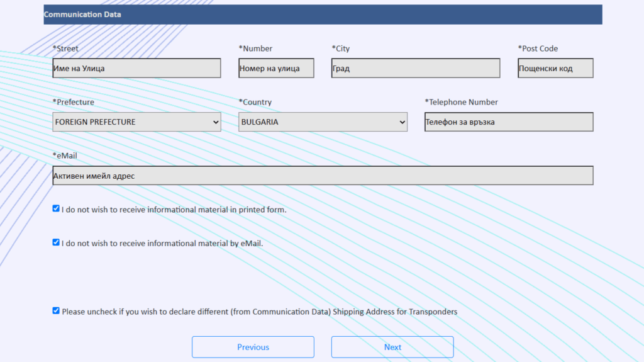Click the *Telephone Number label

(x=461, y=102)
